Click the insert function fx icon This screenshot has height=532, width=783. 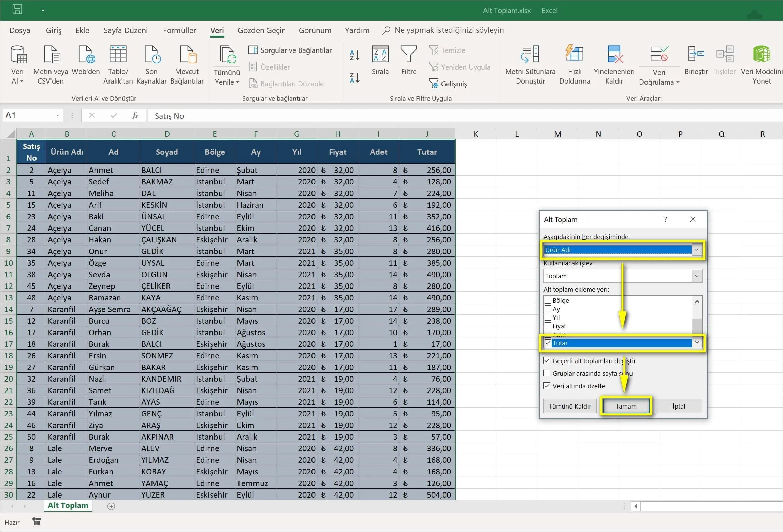pyautogui.click(x=135, y=115)
